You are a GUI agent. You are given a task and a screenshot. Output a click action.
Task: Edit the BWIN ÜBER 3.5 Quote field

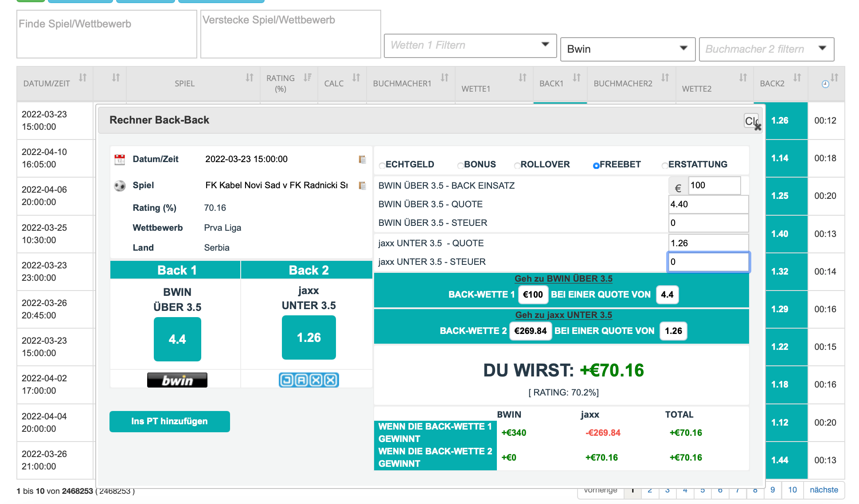point(708,204)
